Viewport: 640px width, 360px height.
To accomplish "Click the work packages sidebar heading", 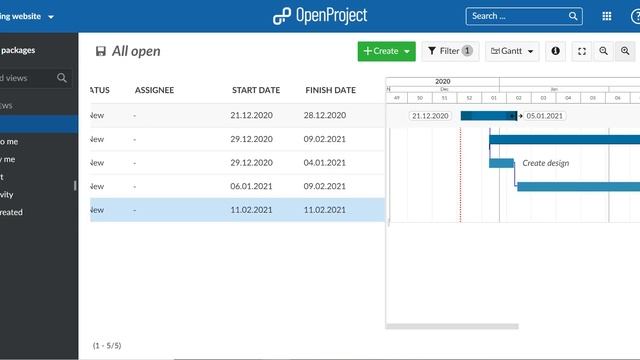I will pos(18,50).
